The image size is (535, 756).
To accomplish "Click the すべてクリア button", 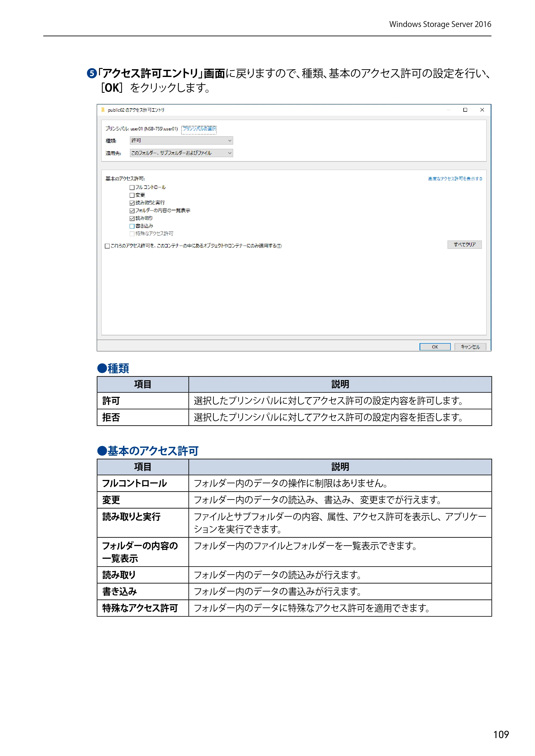I will tap(464, 245).
